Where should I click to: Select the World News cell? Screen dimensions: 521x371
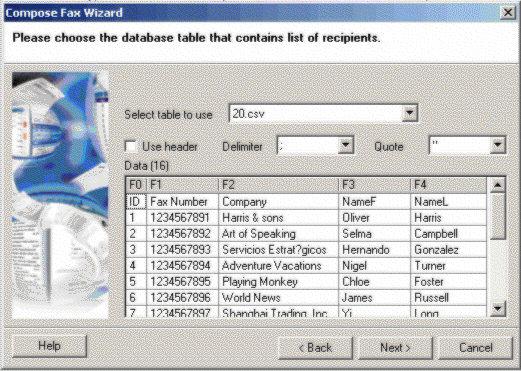pyautogui.click(x=278, y=298)
